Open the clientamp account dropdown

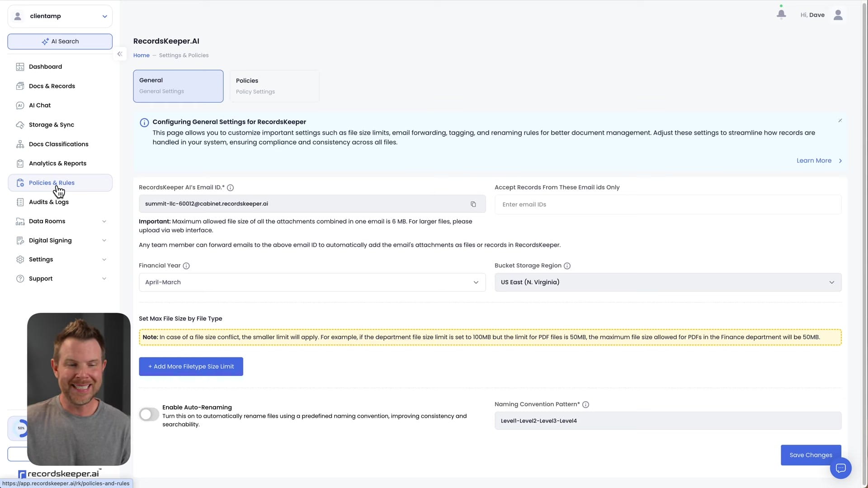click(x=60, y=16)
